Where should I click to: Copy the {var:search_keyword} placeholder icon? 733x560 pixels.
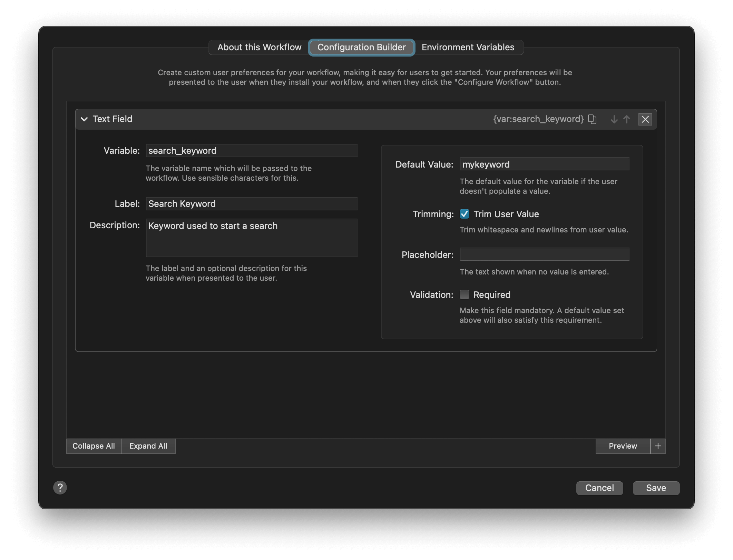592,119
